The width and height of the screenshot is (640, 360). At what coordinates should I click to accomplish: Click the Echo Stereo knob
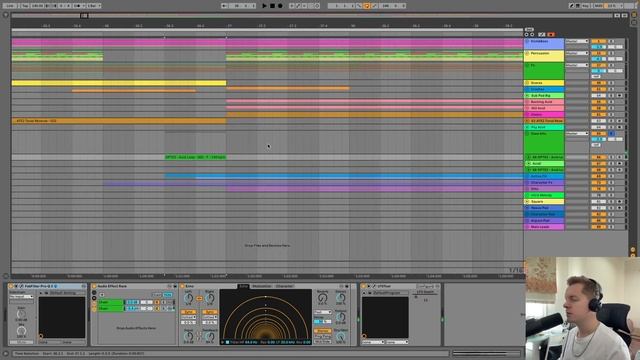point(341,298)
